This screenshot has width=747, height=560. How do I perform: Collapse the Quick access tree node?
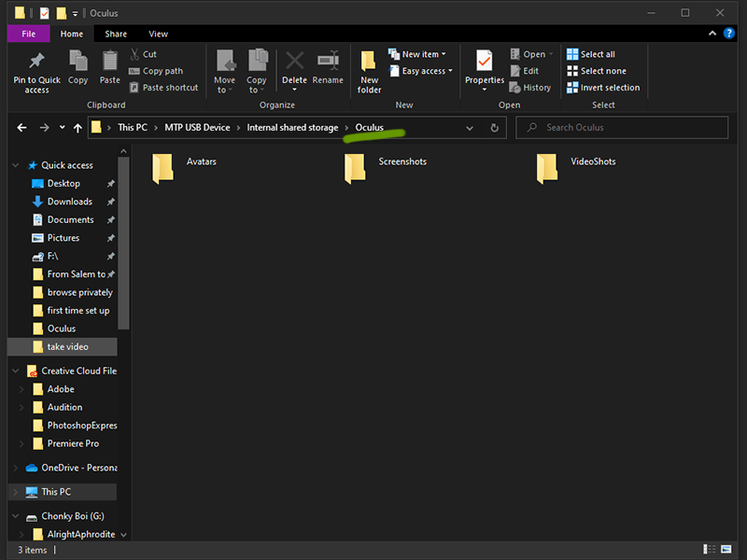15,165
